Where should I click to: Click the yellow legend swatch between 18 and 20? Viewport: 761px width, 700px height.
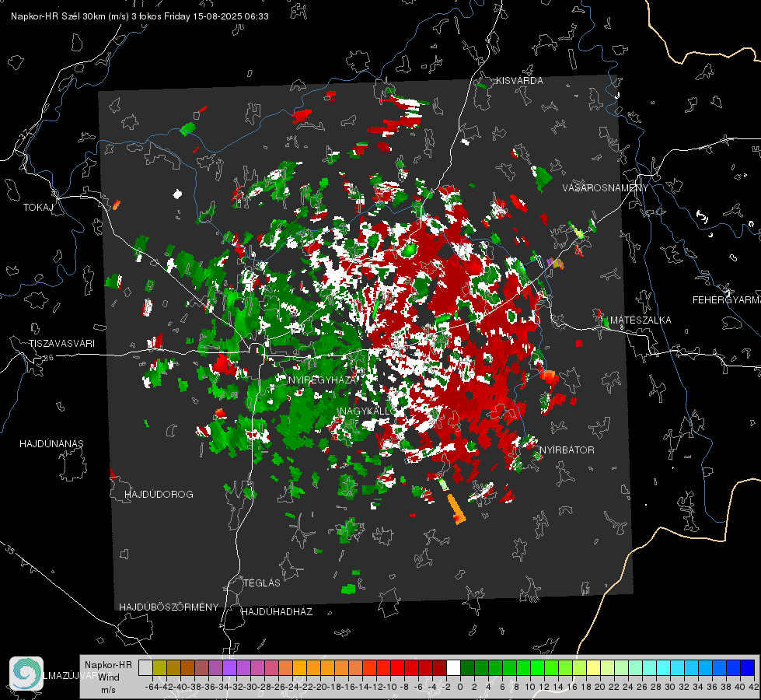[594, 668]
